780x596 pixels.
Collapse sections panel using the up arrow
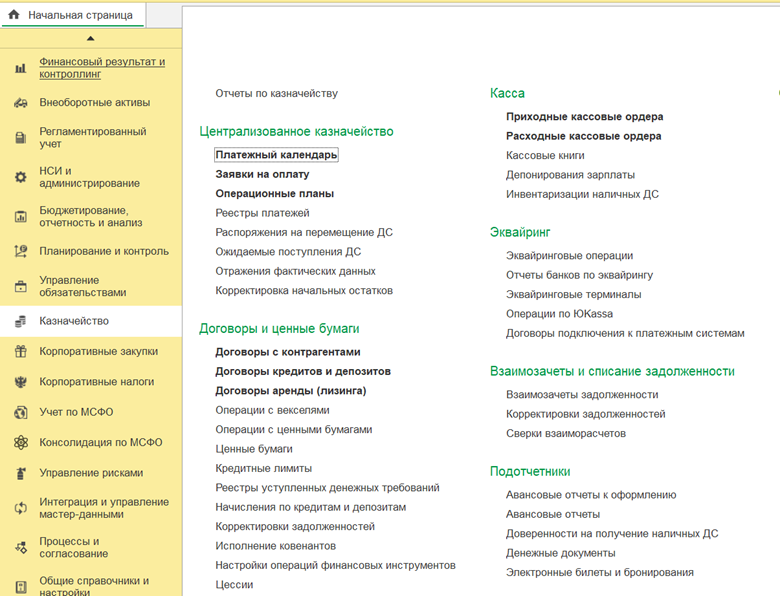click(x=91, y=38)
